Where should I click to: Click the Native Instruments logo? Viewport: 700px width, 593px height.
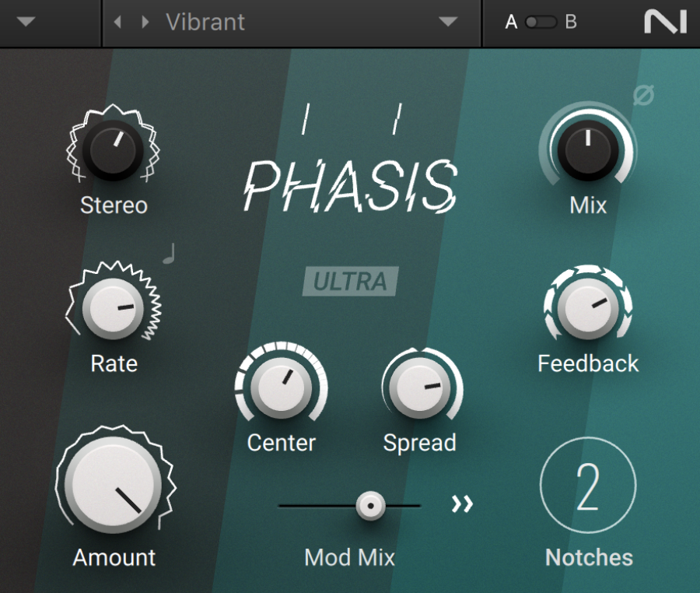point(665,22)
